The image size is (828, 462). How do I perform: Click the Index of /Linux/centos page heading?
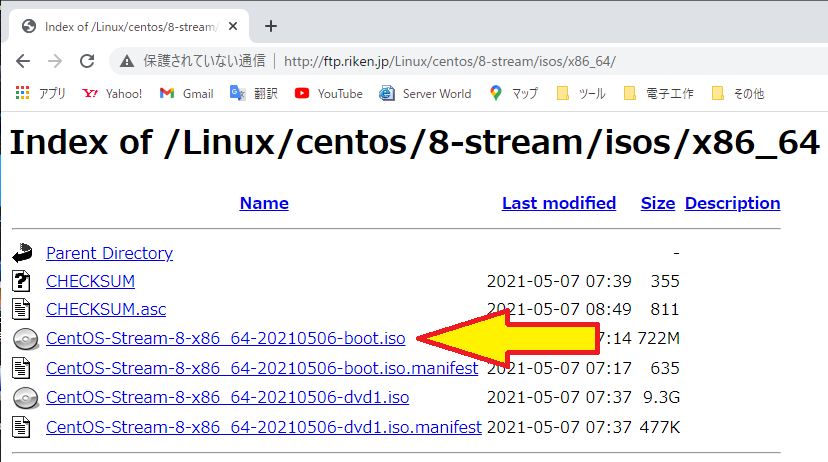[415, 143]
